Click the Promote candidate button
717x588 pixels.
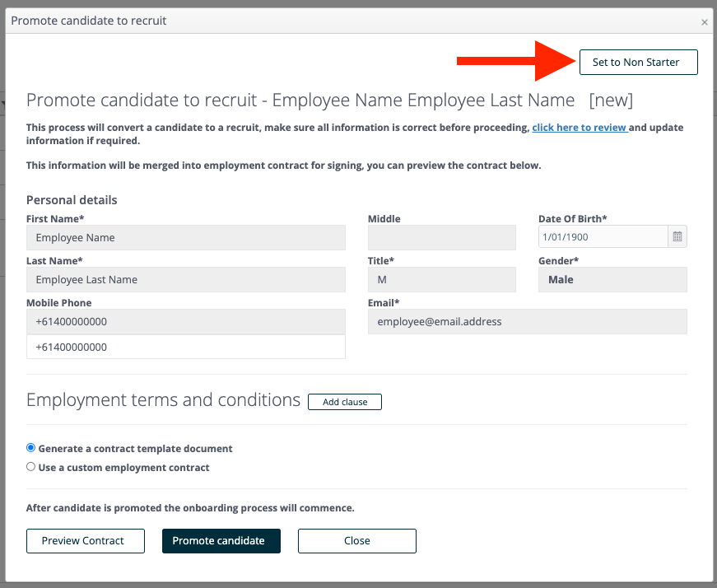click(x=221, y=541)
